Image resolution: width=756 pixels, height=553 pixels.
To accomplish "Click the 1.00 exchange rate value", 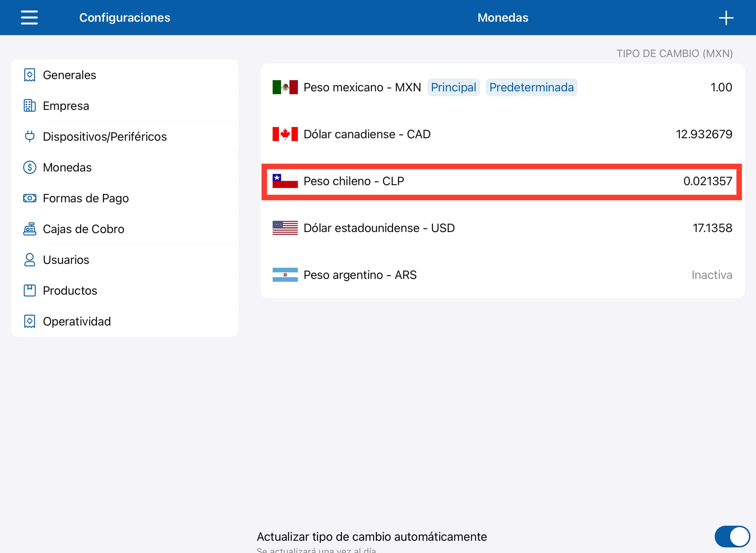I will click(x=721, y=87).
